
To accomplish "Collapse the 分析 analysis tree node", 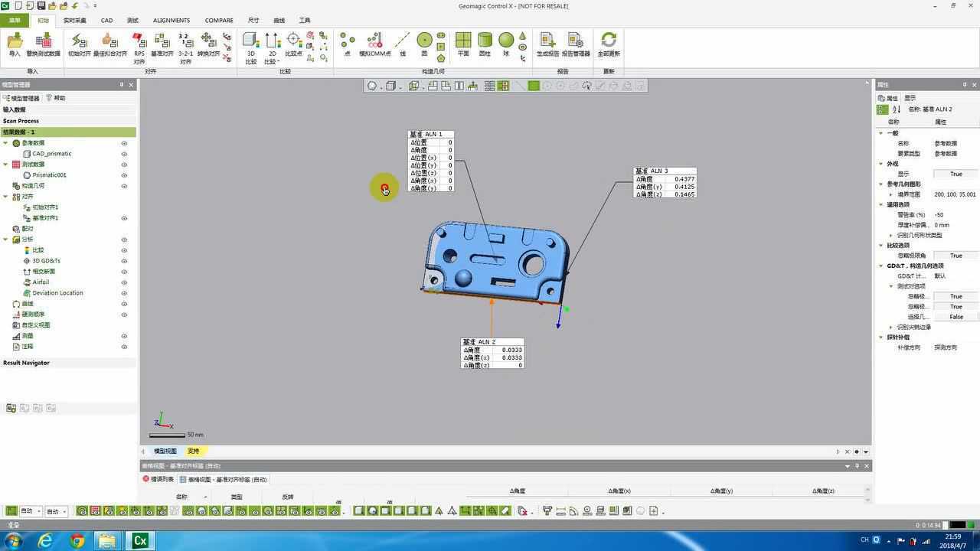I will [x=6, y=240].
